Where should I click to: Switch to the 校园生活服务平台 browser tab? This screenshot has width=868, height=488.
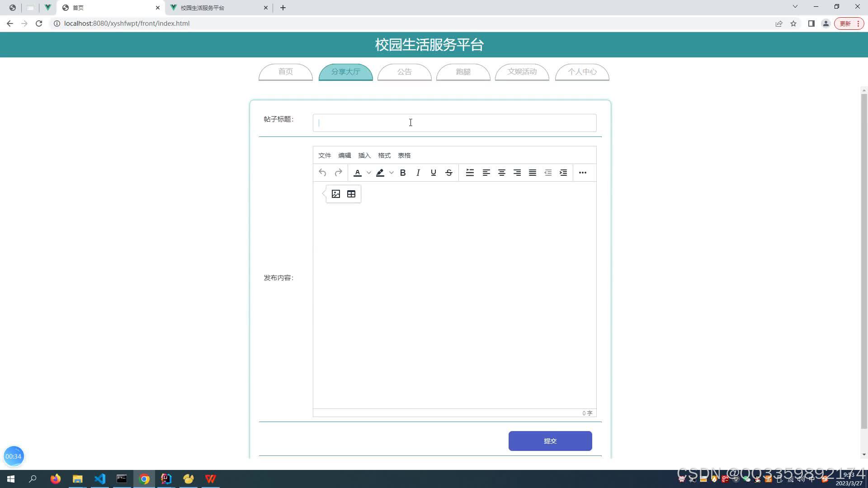click(219, 8)
